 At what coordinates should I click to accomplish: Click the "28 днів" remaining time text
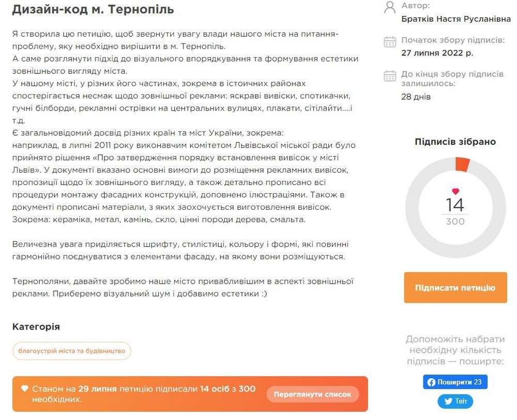click(416, 97)
